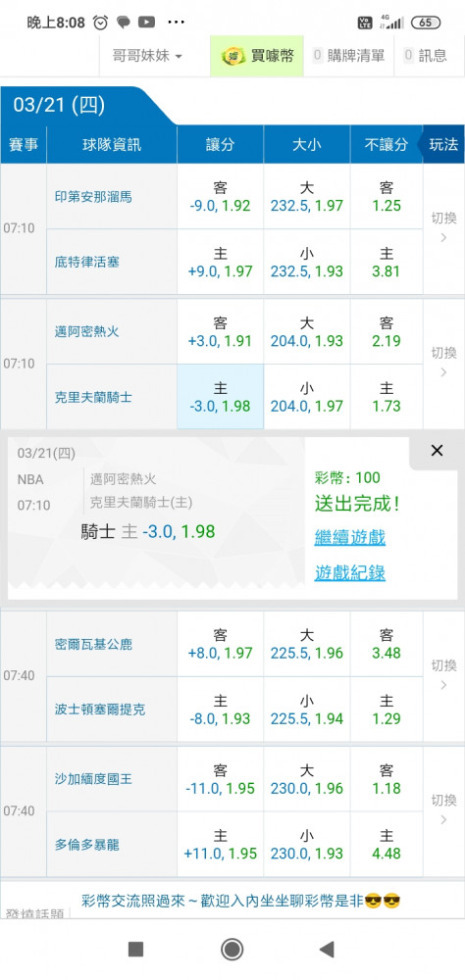
Task: Select Pacers 客 -9.0 spread bet
Action: point(221,196)
